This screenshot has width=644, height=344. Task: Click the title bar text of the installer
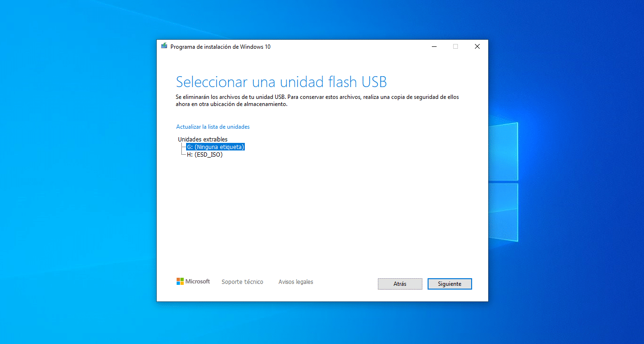(220, 46)
